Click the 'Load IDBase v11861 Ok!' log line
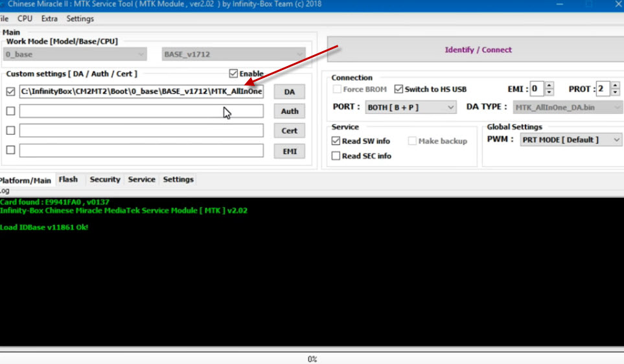Viewport: 624px width, 364px height. (x=44, y=227)
